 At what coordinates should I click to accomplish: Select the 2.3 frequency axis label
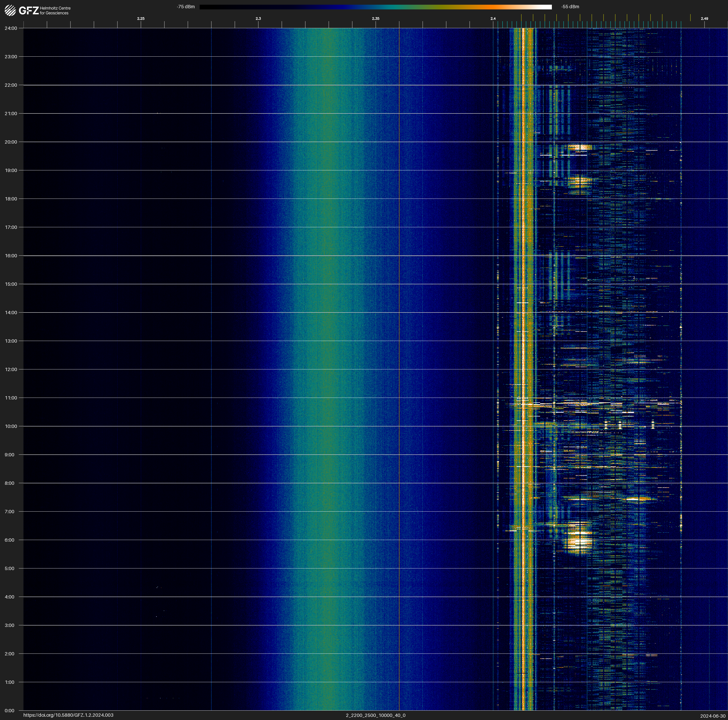point(258,19)
